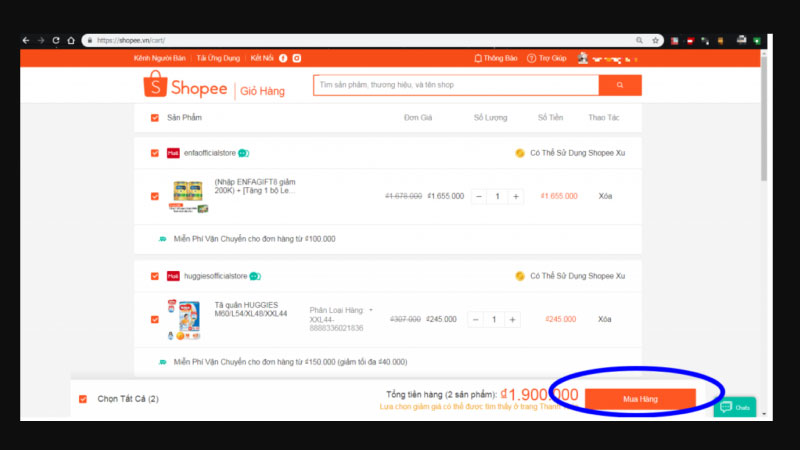
Task: Click the zoom magnifier in address bar
Action: [x=639, y=40]
